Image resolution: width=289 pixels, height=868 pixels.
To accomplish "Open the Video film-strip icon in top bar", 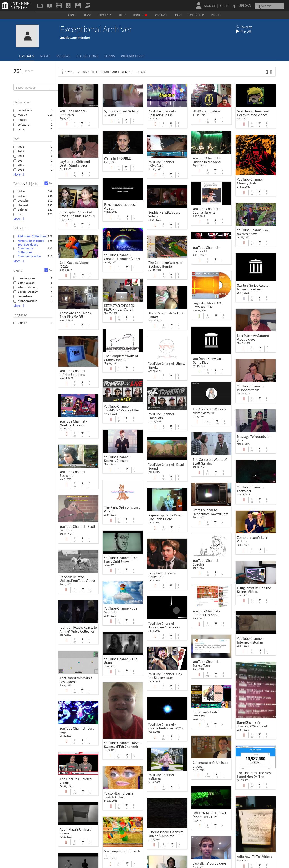I will point(59,5).
